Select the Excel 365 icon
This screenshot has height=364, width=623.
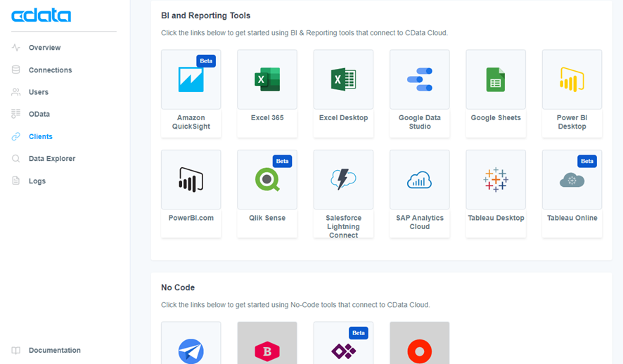[267, 79]
